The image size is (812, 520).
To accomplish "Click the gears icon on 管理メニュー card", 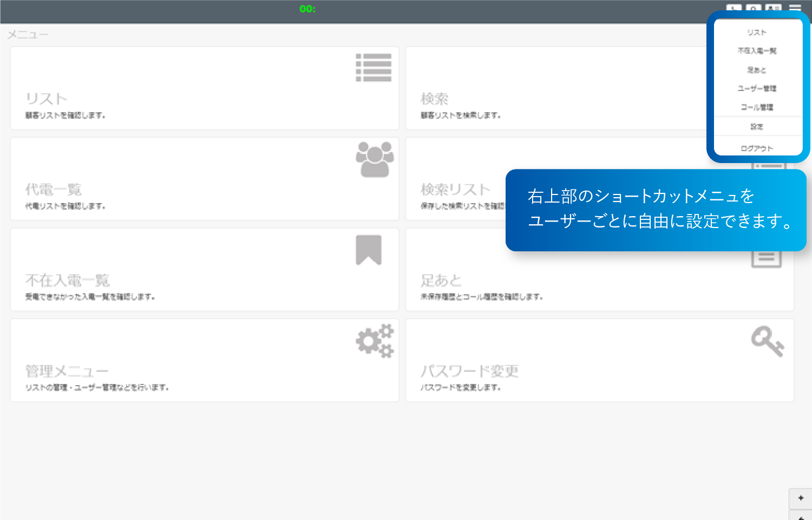I will click(x=375, y=341).
